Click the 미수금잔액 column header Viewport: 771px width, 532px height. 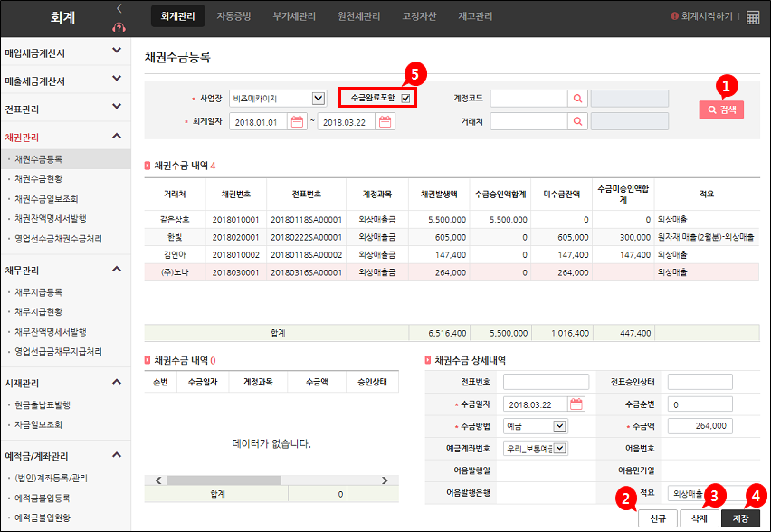point(562,195)
